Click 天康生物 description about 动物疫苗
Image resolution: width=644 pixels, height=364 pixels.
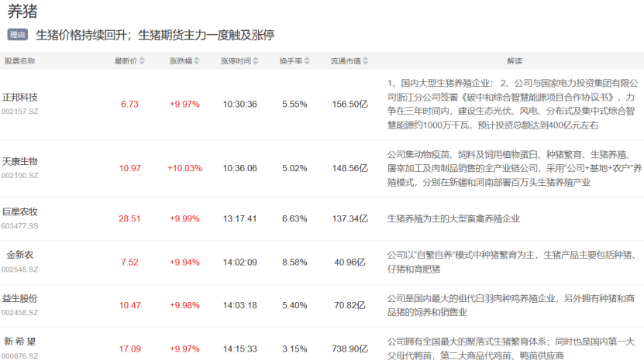[x=515, y=168]
